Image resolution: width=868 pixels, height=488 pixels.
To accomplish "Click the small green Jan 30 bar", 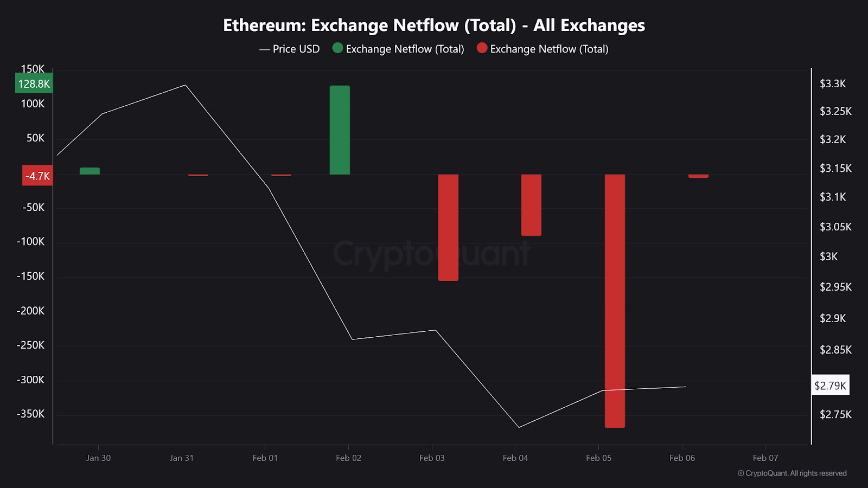I will pyautogui.click(x=90, y=171).
